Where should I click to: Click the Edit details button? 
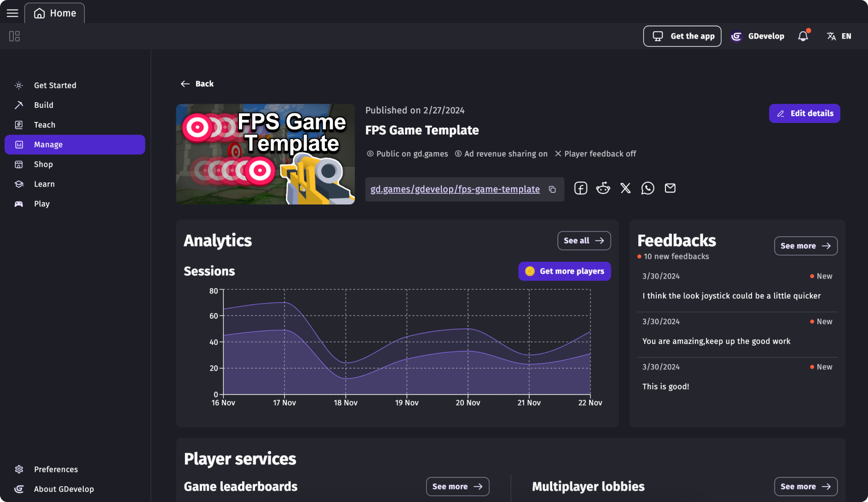804,113
